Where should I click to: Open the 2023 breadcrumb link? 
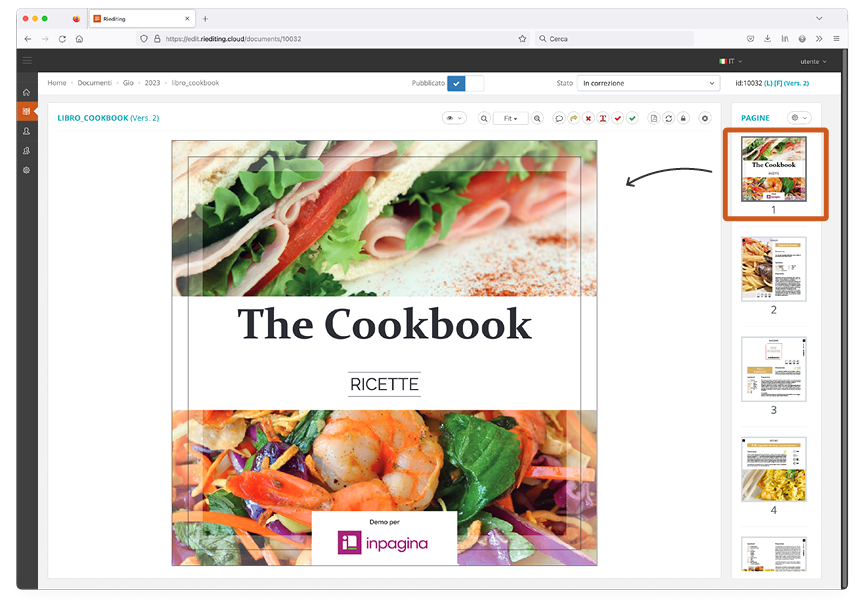click(x=152, y=83)
